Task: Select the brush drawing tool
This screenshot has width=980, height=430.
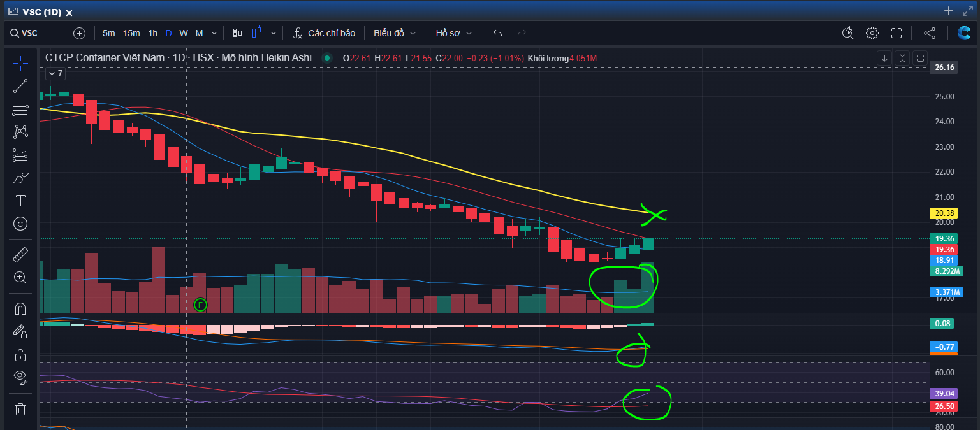Action: pos(20,178)
